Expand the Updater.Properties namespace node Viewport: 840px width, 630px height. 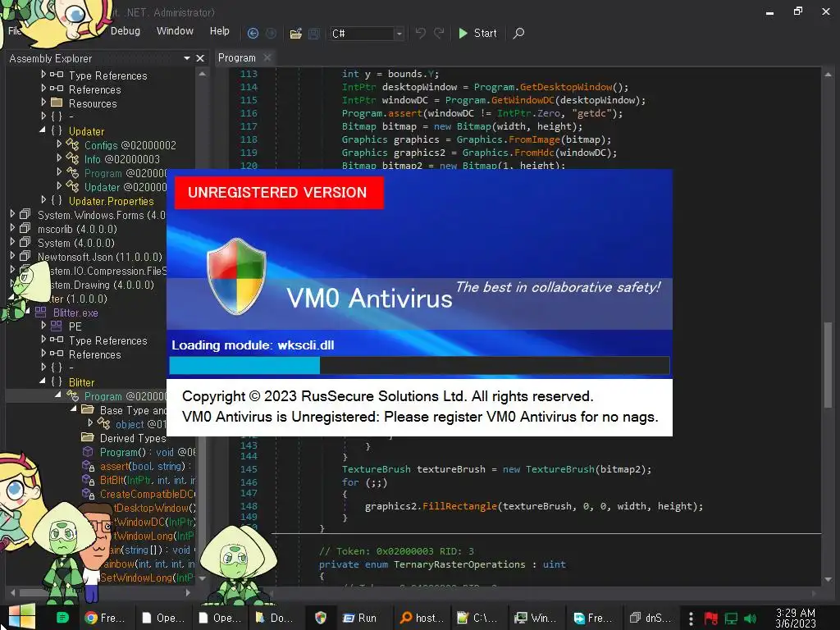[x=43, y=200]
